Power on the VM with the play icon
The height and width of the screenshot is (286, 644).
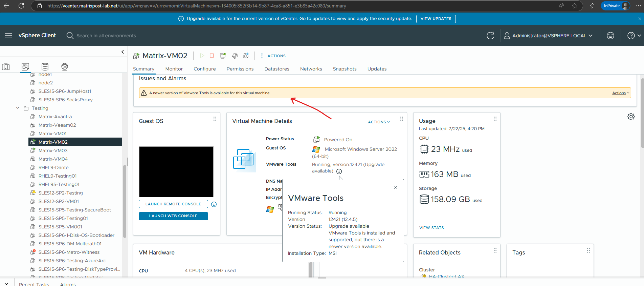click(x=202, y=56)
